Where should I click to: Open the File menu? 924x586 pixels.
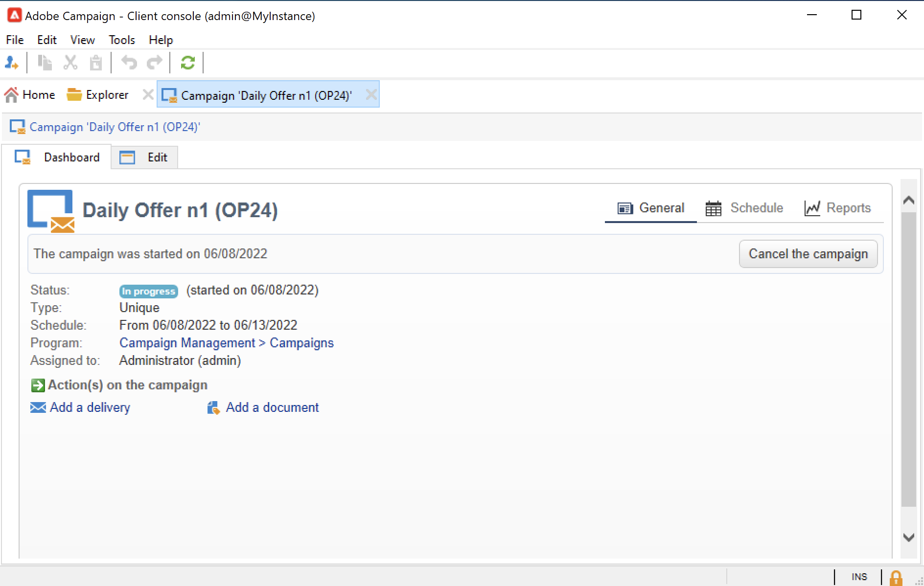tap(15, 40)
